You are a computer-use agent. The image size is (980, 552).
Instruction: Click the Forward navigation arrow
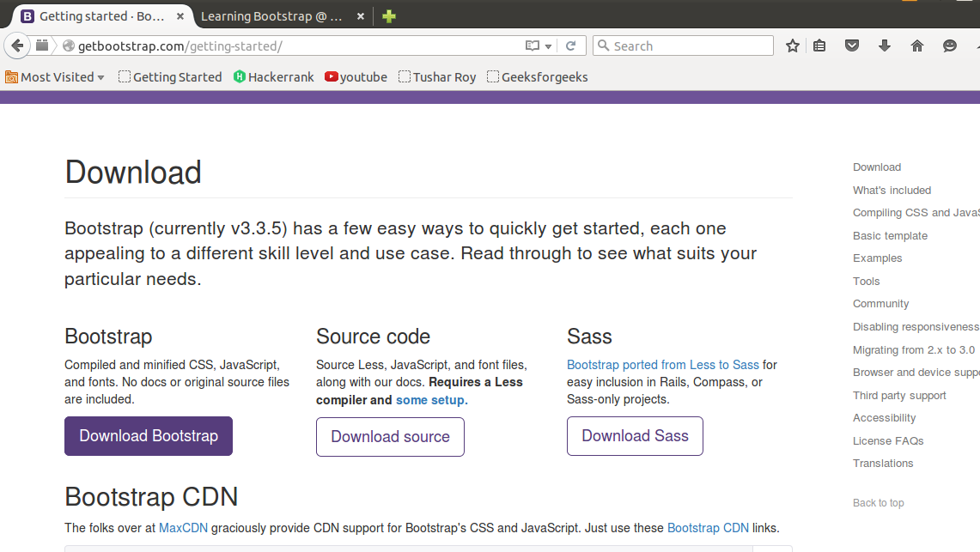pyautogui.click(x=41, y=45)
